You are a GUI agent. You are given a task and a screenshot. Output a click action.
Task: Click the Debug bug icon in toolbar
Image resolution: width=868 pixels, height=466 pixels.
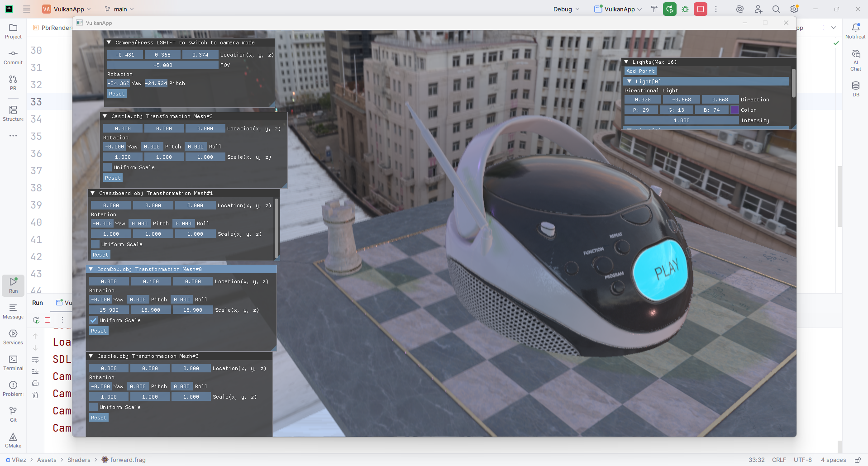(685, 9)
